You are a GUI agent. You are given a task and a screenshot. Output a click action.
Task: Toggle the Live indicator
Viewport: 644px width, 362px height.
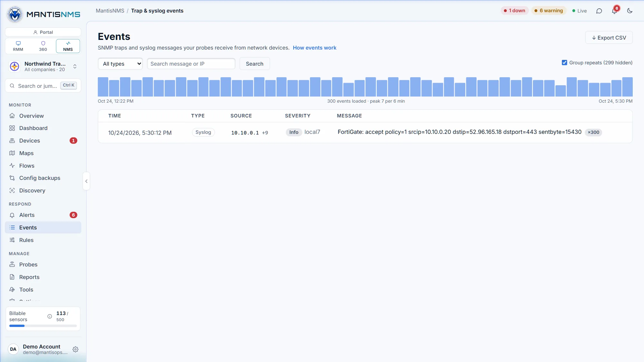(x=579, y=11)
